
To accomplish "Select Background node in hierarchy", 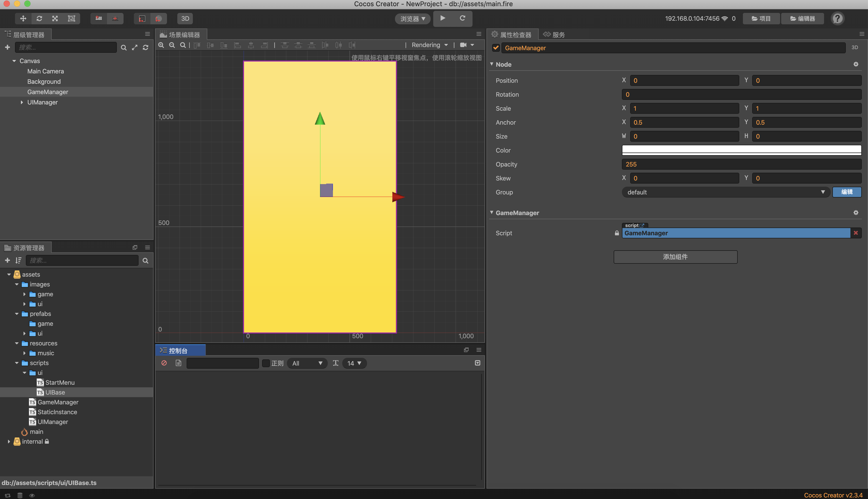I will point(44,81).
